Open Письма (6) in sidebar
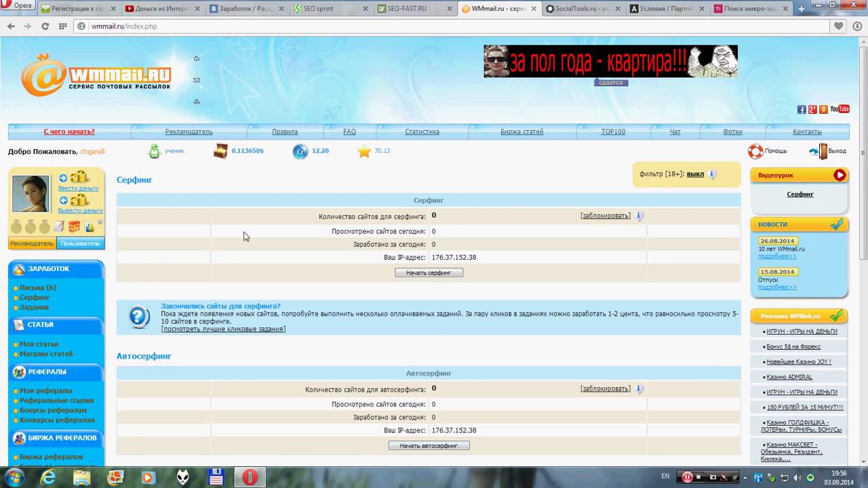This screenshot has width=868, height=488. (x=38, y=287)
